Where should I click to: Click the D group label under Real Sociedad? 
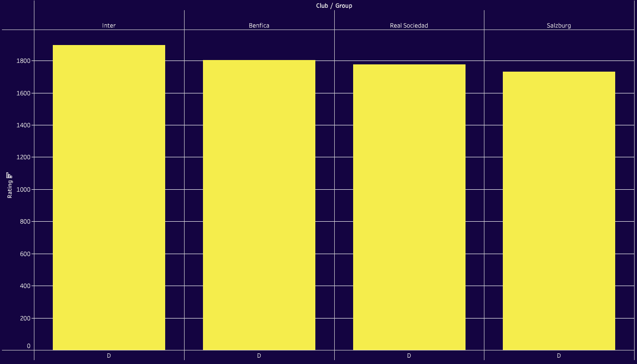[409, 356]
